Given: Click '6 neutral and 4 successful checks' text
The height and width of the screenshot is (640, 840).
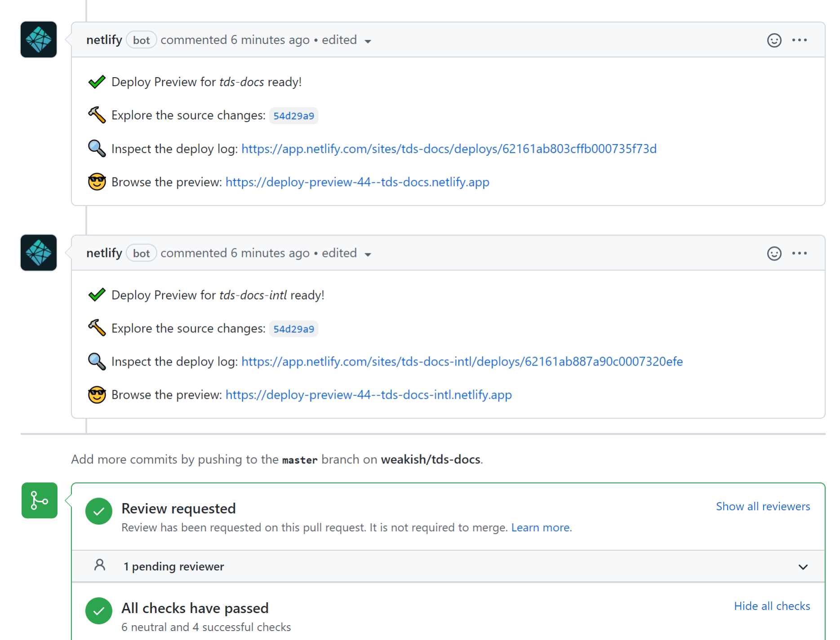Looking at the screenshot, I should pos(206,627).
